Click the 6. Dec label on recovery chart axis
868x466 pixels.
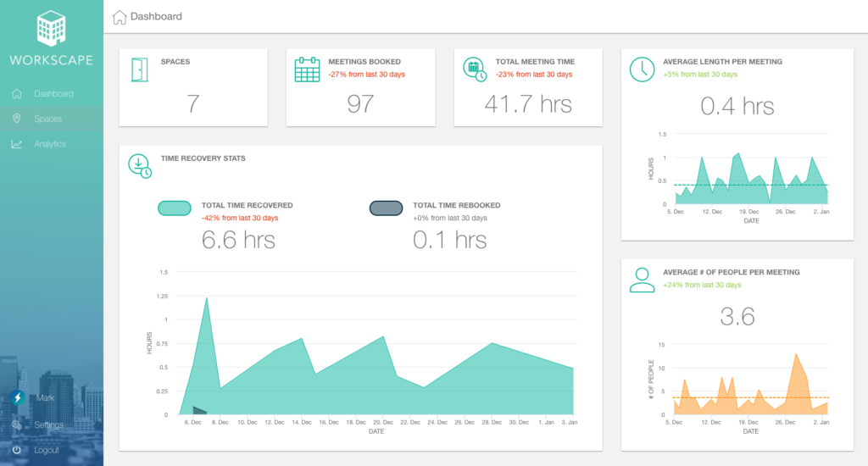point(192,422)
